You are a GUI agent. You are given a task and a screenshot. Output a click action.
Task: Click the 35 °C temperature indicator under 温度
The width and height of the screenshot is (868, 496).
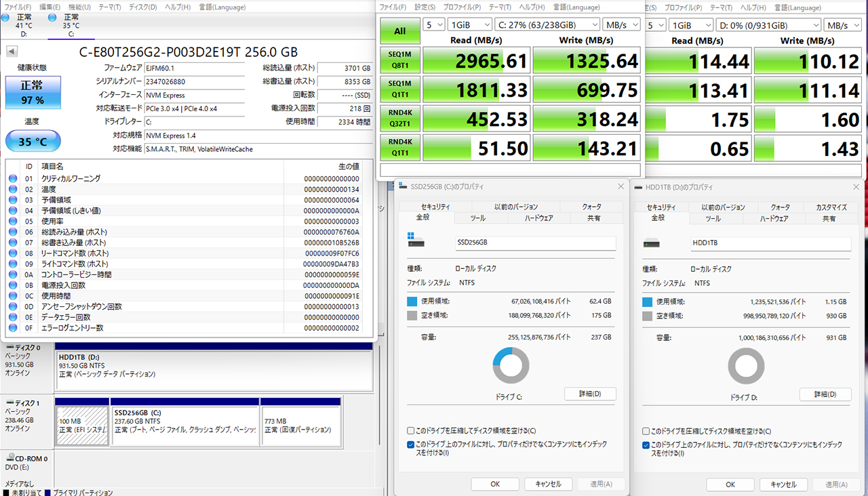tap(33, 142)
